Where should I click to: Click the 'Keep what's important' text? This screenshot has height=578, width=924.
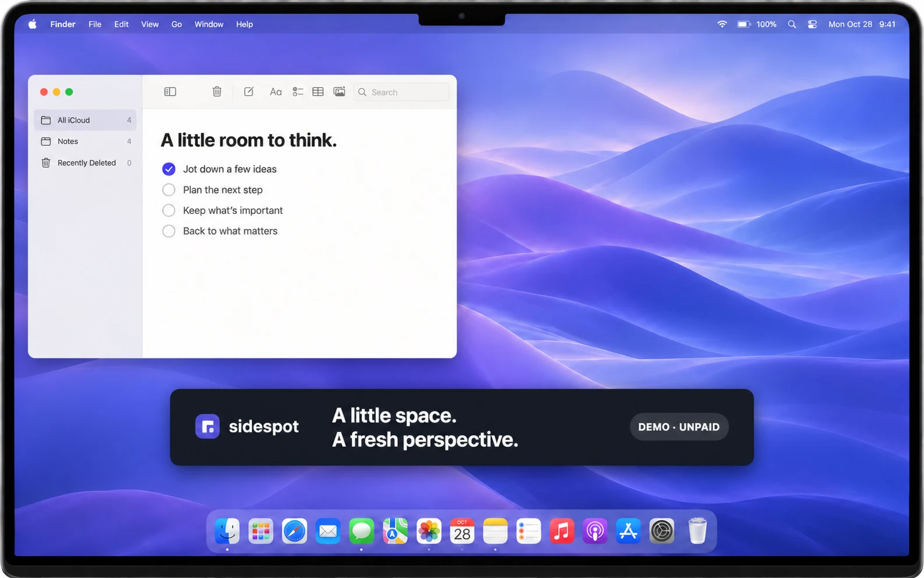pyautogui.click(x=232, y=210)
